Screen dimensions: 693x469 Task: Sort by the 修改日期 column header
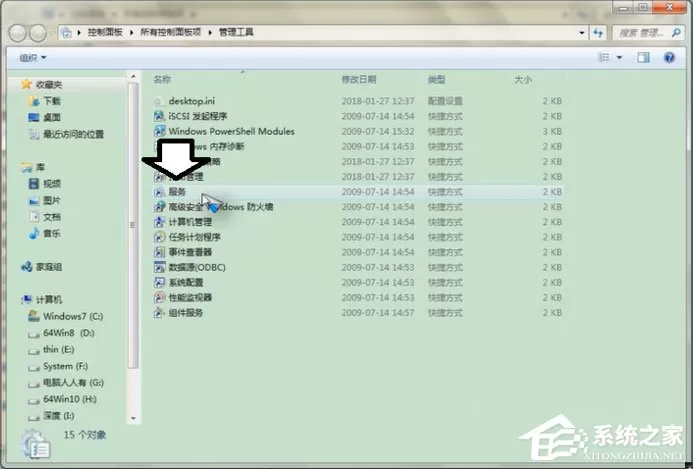359,80
